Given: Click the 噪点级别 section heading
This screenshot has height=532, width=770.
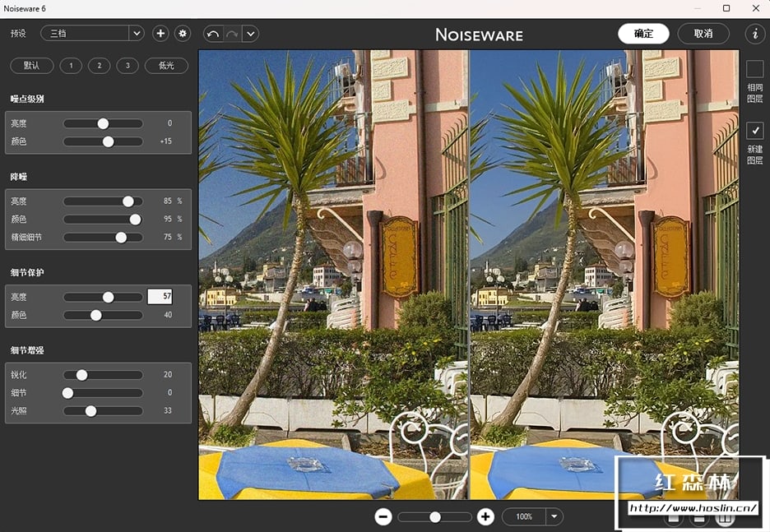Looking at the screenshot, I should 27,99.
